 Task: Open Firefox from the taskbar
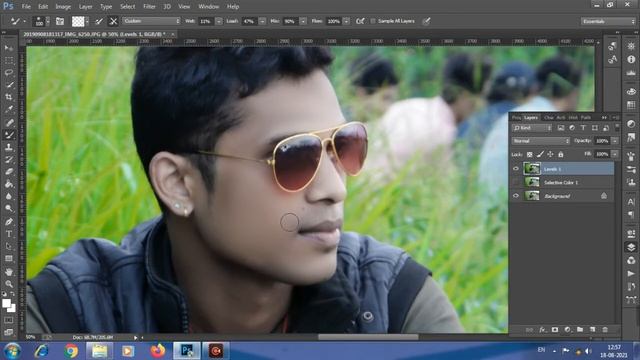pyautogui.click(x=158, y=351)
